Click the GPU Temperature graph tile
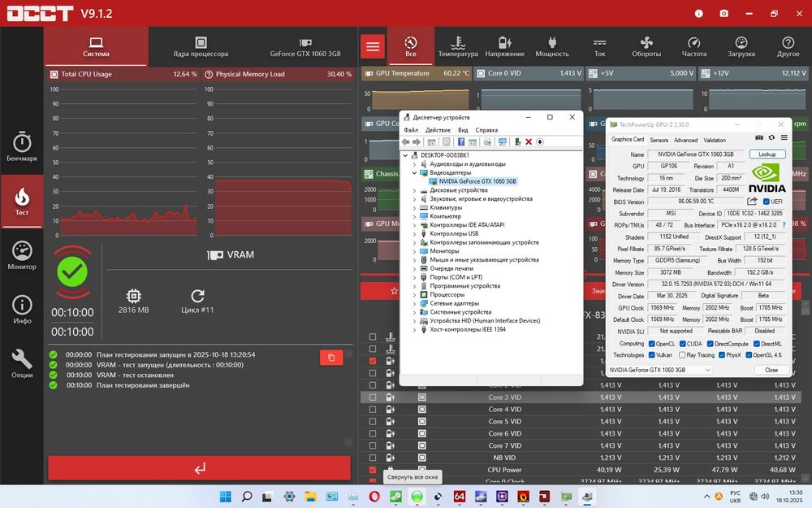The height and width of the screenshot is (508, 812). pos(417,89)
